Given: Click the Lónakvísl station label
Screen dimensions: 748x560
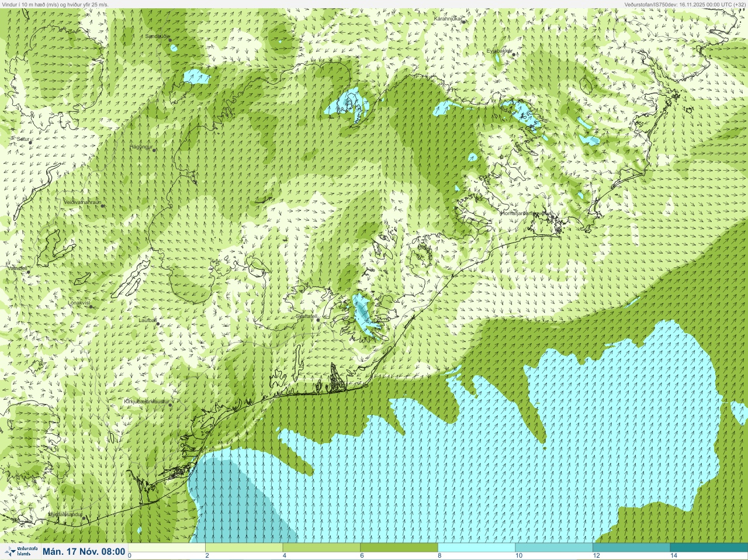Looking at the screenshot, I should point(78,303).
